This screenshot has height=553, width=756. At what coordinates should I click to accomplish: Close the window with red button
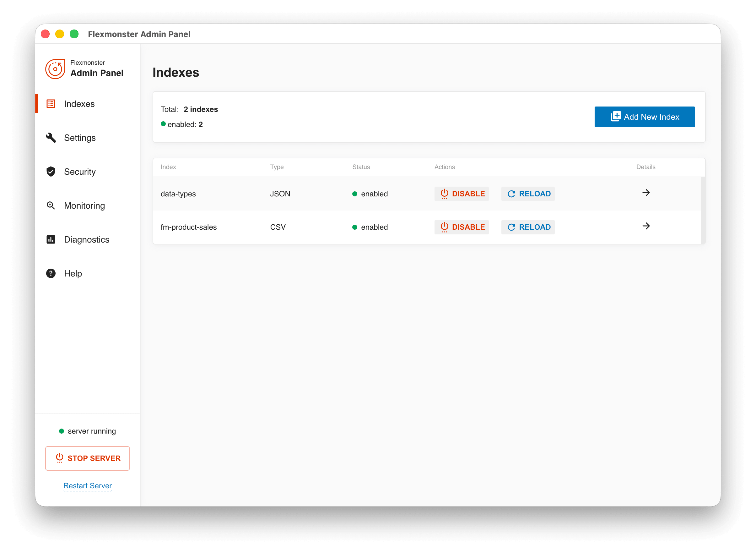click(45, 34)
